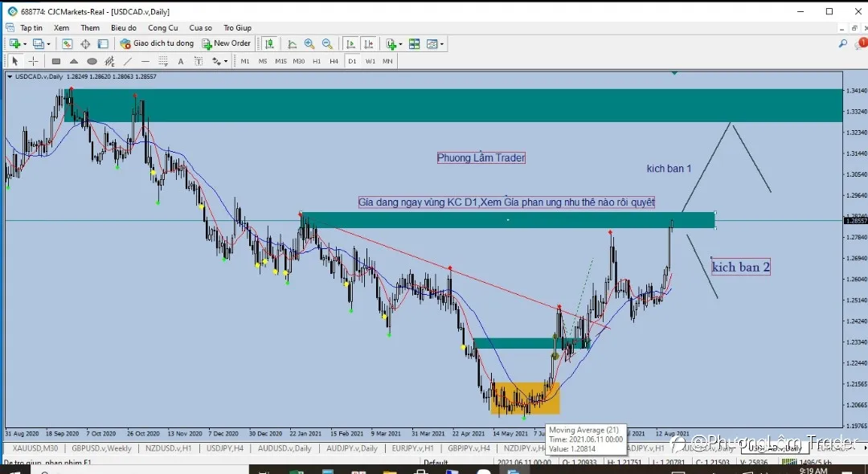
Task: Open a new chart window
Action: click(15, 43)
